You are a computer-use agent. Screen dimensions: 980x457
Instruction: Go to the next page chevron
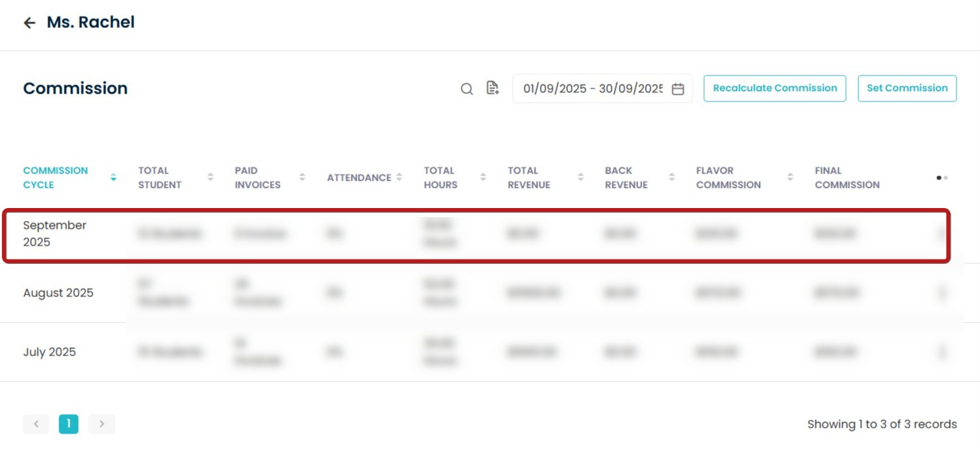click(102, 424)
